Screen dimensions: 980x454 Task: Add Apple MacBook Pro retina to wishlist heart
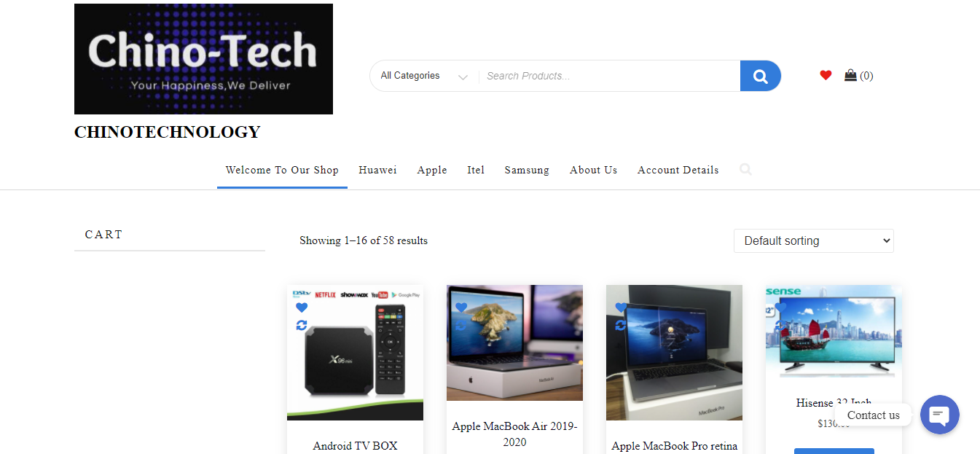point(621,308)
